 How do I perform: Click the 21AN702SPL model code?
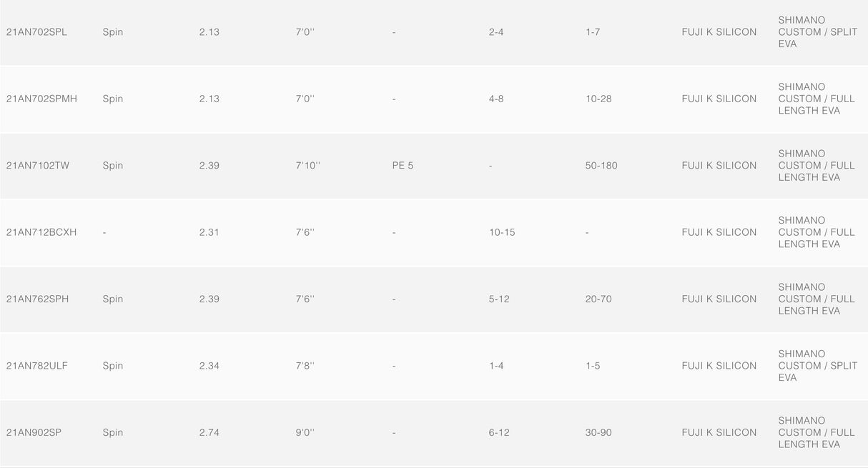click(36, 32)
